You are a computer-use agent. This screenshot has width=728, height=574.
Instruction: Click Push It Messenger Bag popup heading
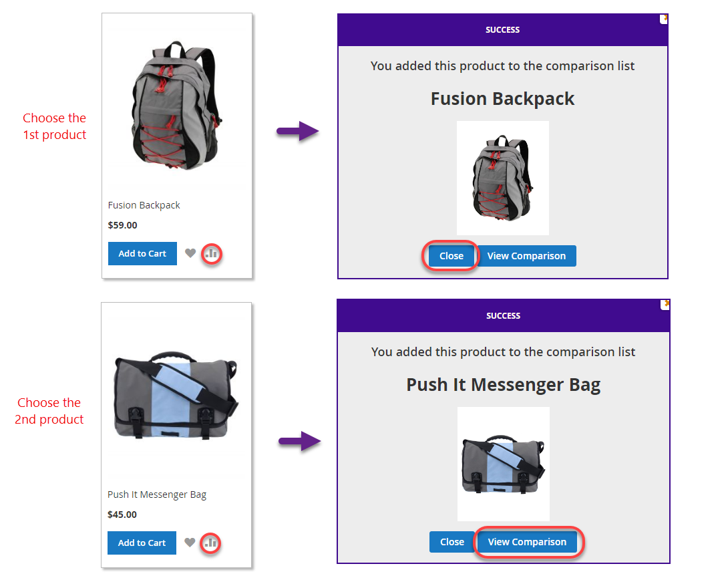pyautogui.click(x=504, y=385)
